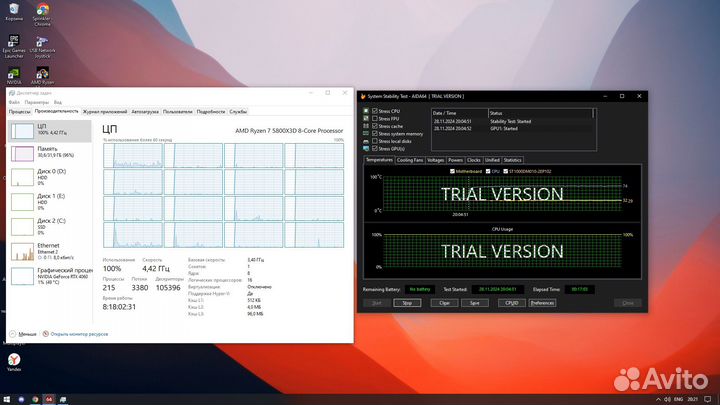Enable the Stress local disks checkbox
The height and width of the screenshot is (405, 720).
click(375, 141)
